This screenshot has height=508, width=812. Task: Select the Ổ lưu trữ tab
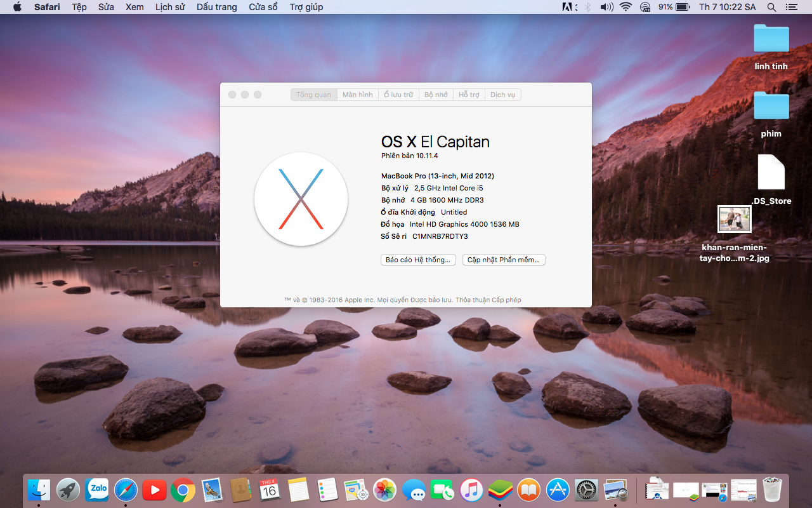(x=398, y=95)
